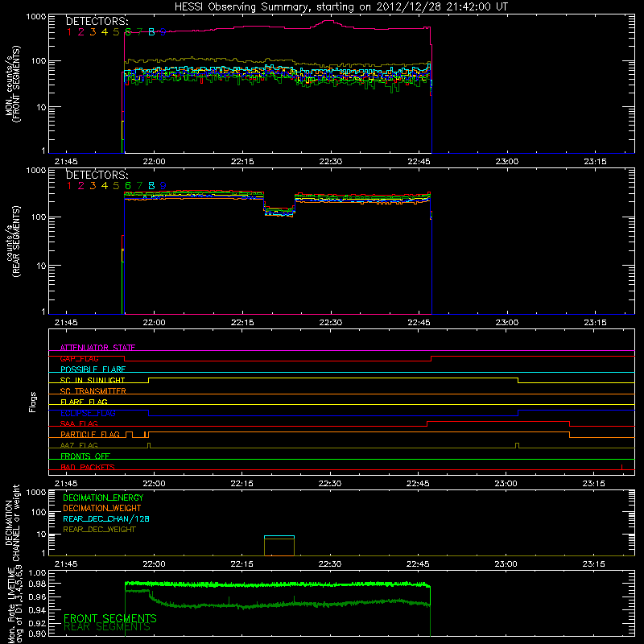Select the DECIMATION_WEIGHT legend entry
This screenshot has width=644, height=644.
pos(102,508)
